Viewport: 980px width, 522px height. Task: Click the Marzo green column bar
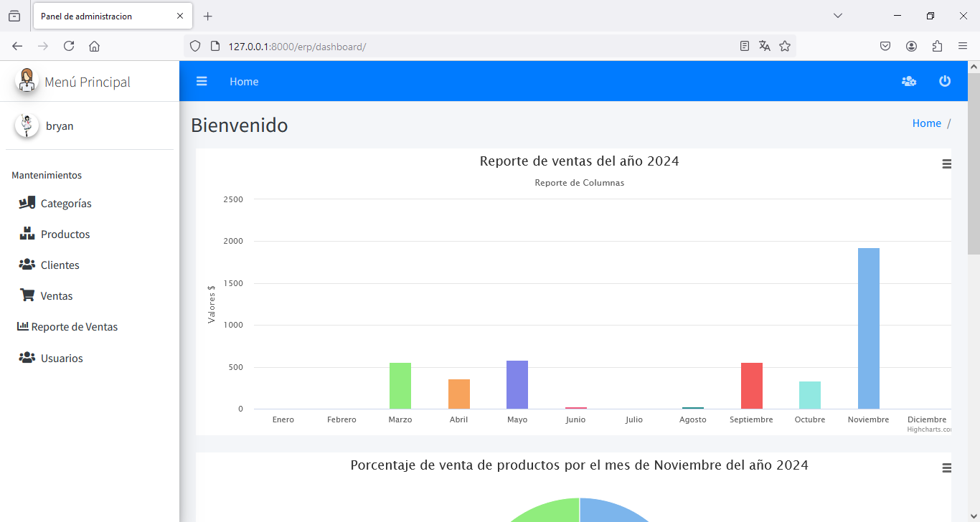point(400,386)
